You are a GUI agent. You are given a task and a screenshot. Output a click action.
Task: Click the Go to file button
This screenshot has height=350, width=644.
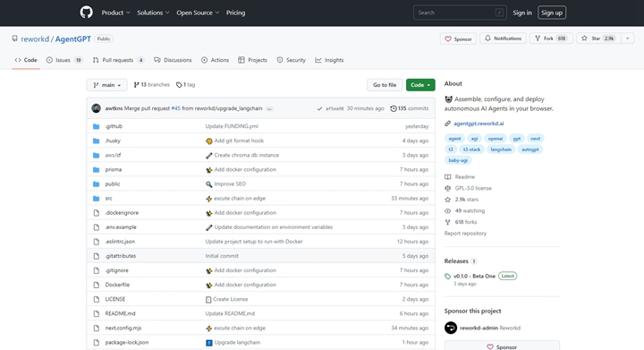[x=385, y=85]
